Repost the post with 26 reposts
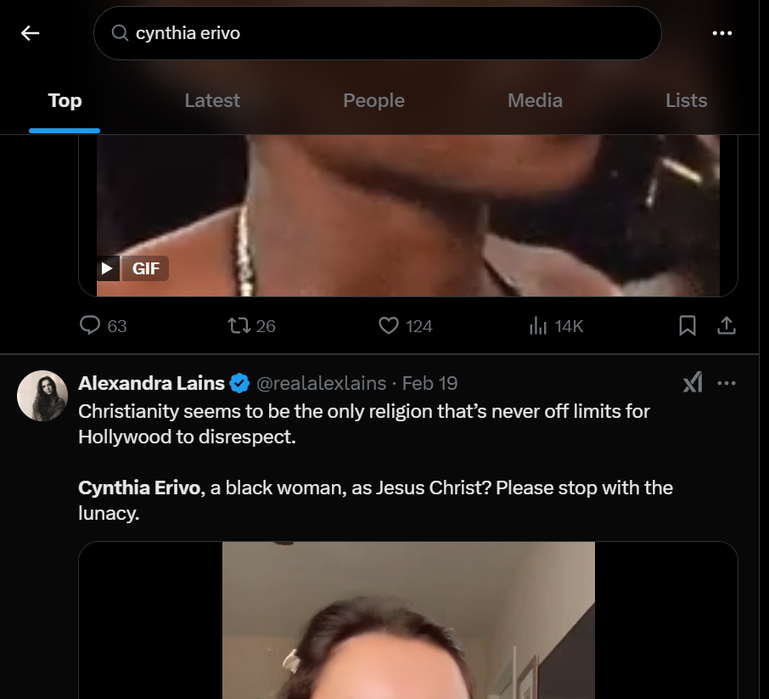The height and width of the screenshot is (699, 769). coord(239,325)
